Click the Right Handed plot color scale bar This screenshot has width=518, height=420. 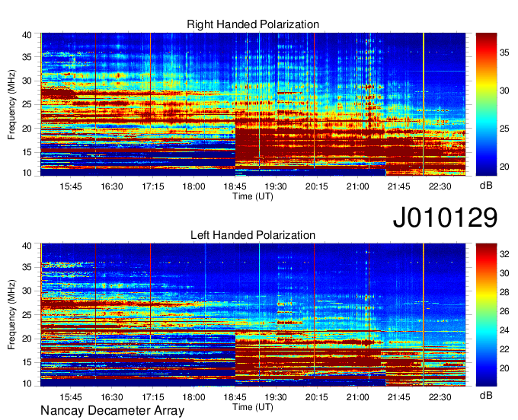pos(486,104)
